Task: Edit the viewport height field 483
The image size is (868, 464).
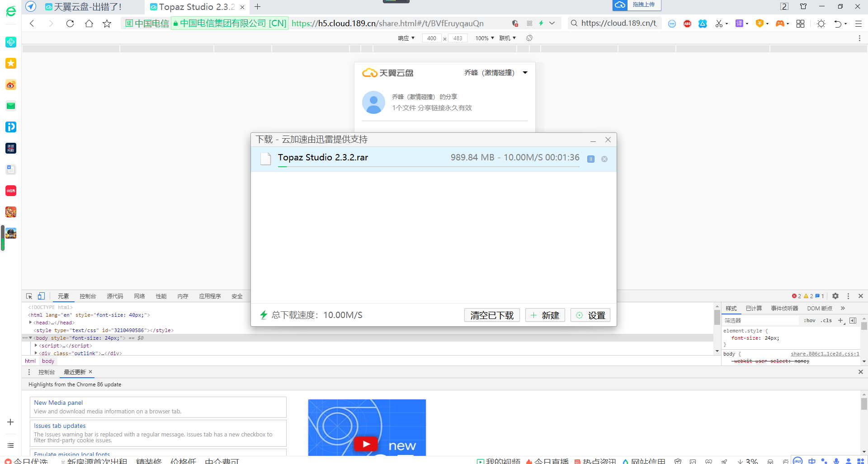Action: (458, 38)
